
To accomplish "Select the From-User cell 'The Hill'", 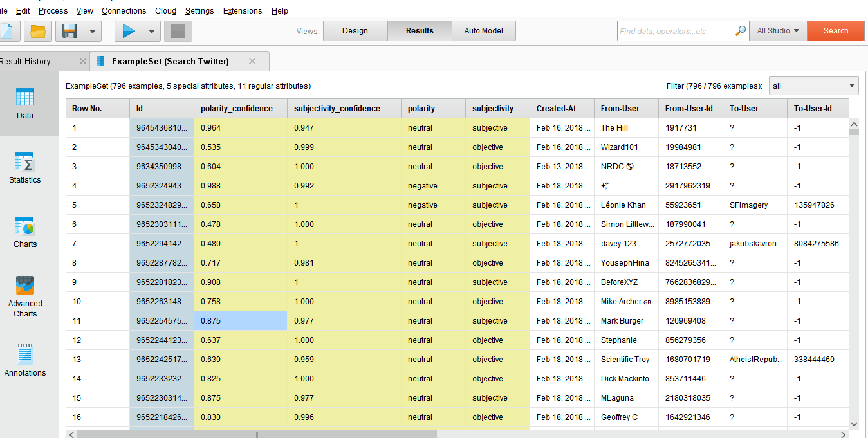I will 627,128.
